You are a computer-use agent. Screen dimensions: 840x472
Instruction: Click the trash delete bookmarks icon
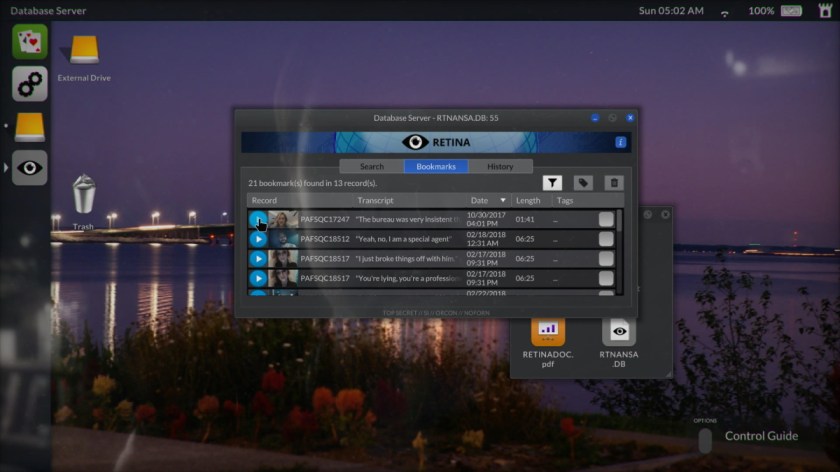[x=614, y=183]
